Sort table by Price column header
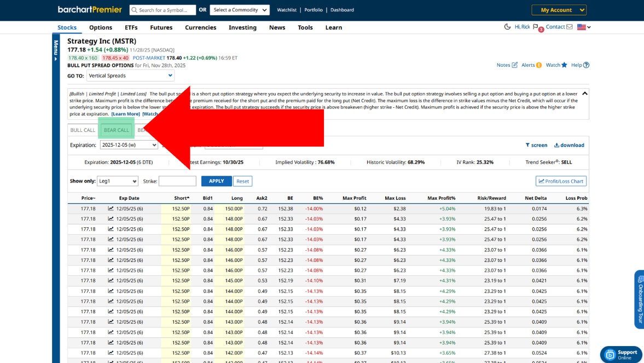 click(88, 198)
